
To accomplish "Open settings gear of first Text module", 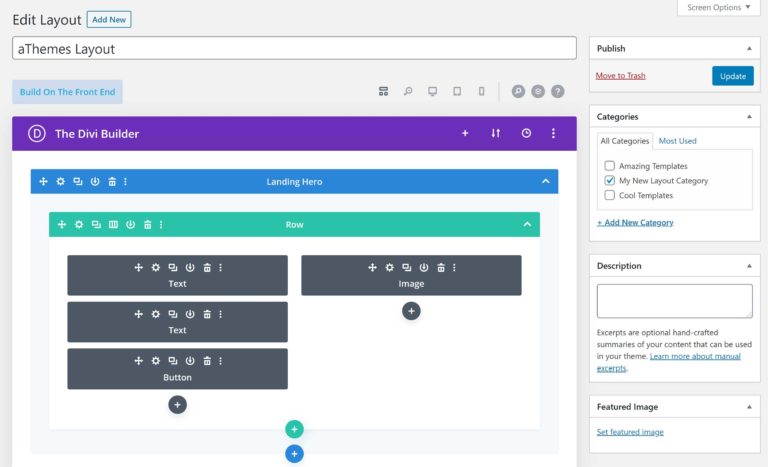I will click(156, 268).
